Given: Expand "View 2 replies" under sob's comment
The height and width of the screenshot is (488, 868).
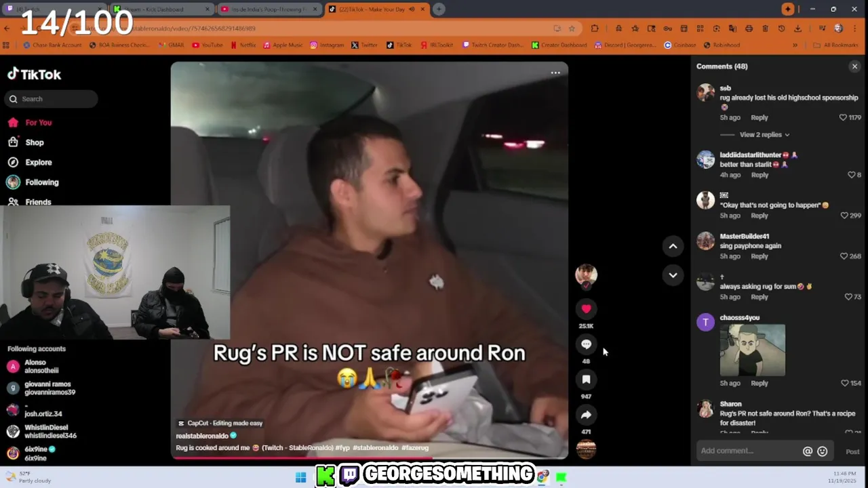Looking at the screenshot, I should point(764,135).
